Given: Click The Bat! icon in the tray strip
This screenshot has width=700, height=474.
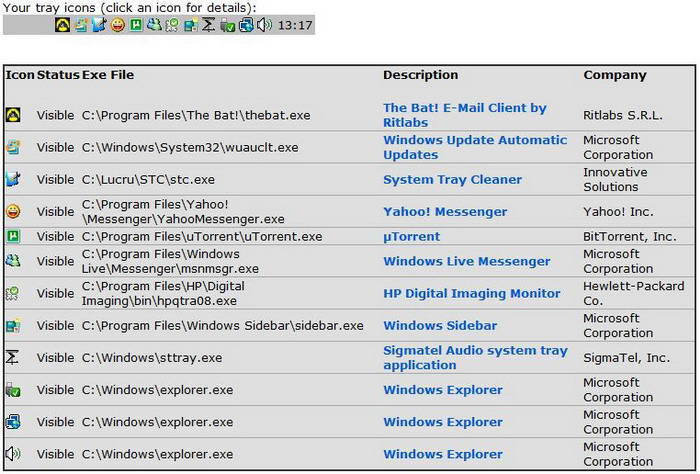Looking at the screenshot, I should pyautogui.click(x=62, y=25).
